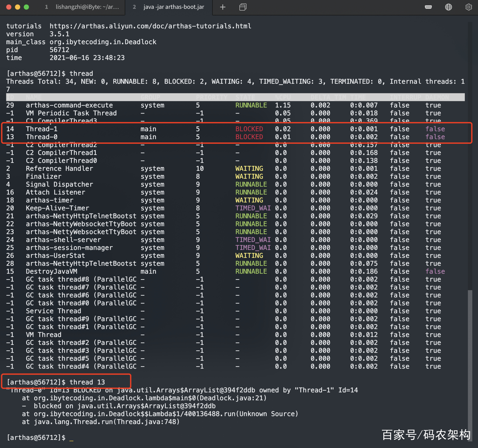This screenshot has width=478, height=448.
Task: Click the Thread-1 row name
Action: 42,129
